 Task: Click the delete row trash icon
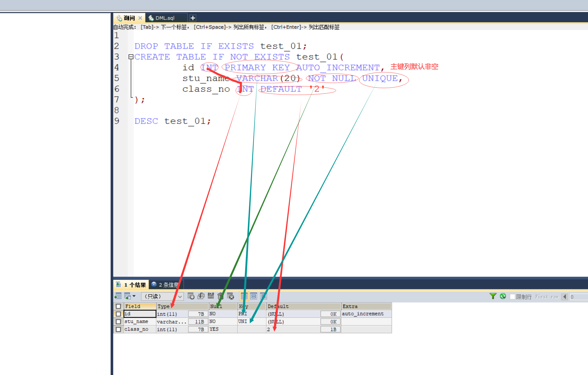[220, 296]
